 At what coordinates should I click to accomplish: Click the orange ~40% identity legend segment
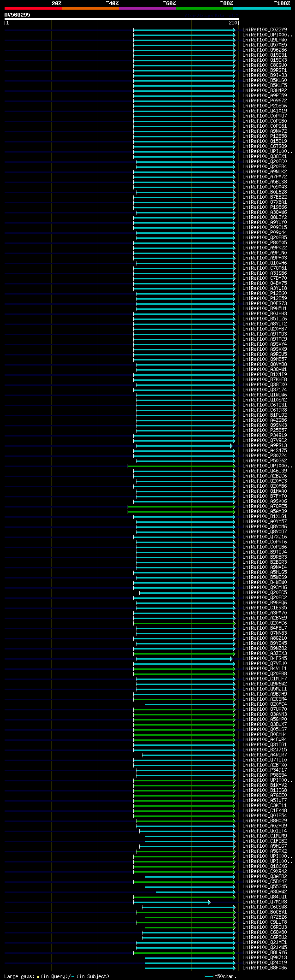tap(90, 8)
